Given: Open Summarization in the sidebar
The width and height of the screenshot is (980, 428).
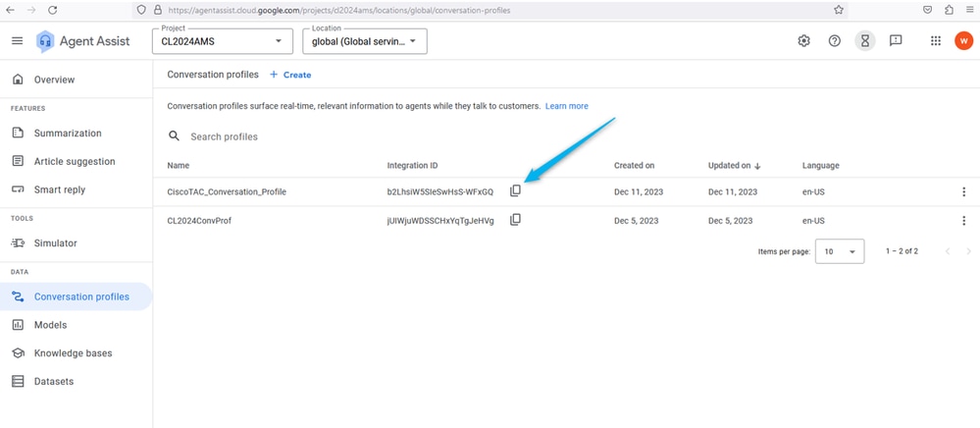Looking at the screenshot, I should pyautogui.click(x=77, y=133).
